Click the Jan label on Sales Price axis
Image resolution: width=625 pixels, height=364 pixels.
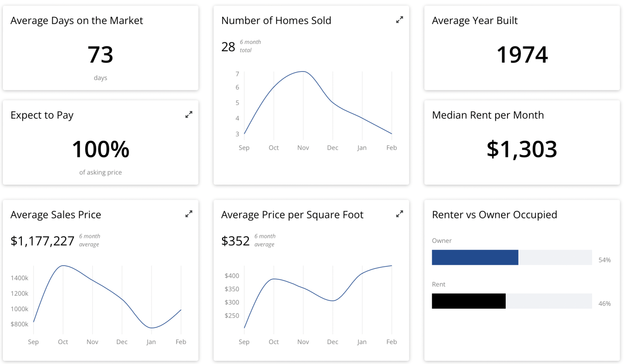151,342
